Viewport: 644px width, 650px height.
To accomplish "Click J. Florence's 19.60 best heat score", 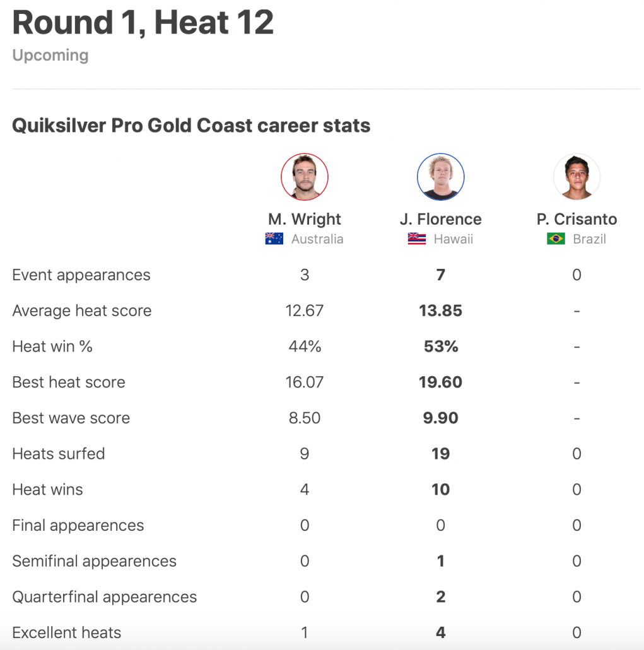I will click(x=440, y=382).
